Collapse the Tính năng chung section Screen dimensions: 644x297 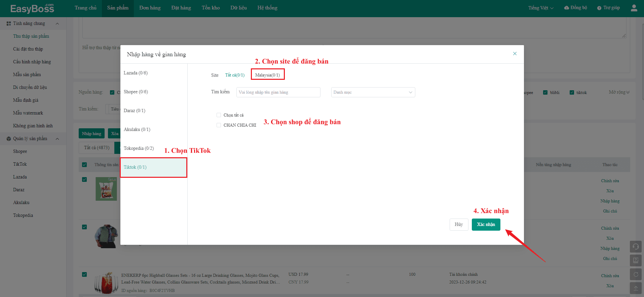[x=57, y=24]
